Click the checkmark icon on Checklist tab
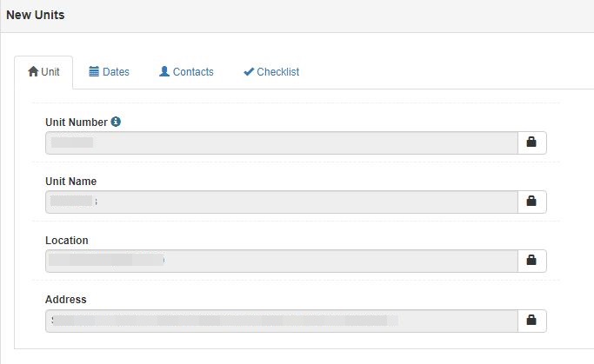Screen dimensions: 594x364 point(249,71)
